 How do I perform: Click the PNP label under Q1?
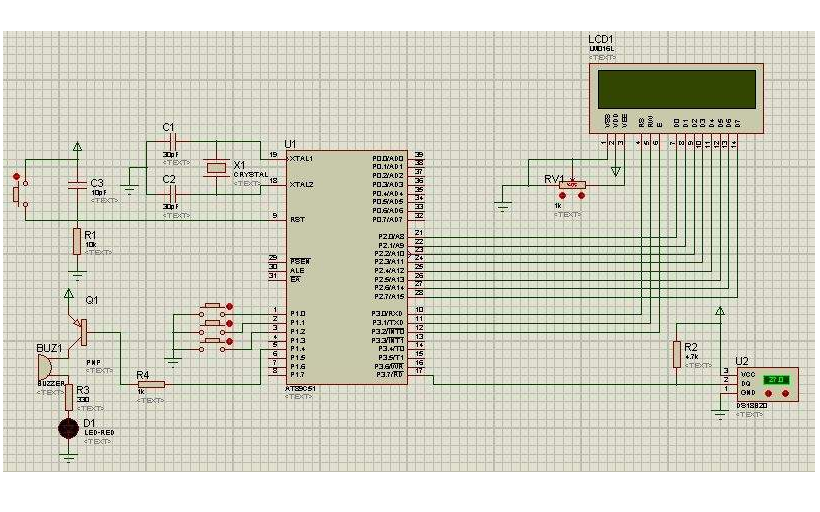[93, 362]
